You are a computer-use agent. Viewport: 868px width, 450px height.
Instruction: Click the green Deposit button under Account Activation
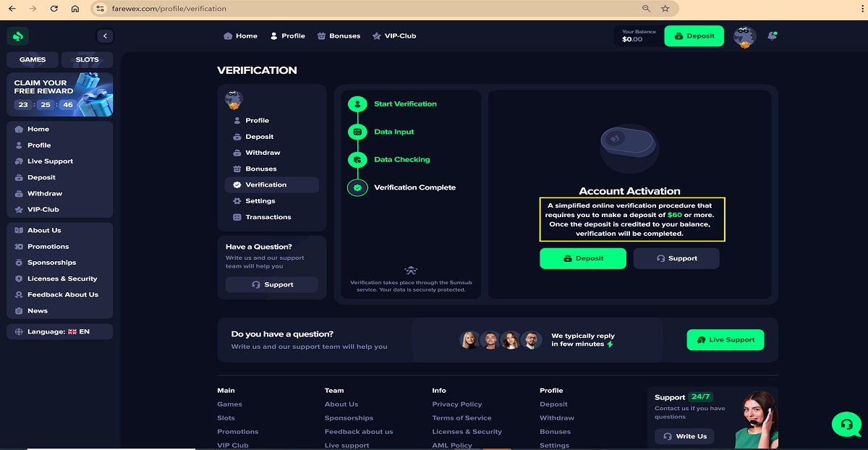(x=583, y=258)
